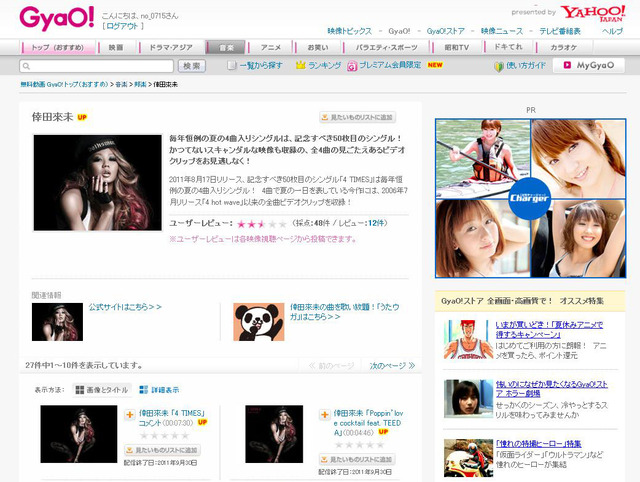640x482 pixels.
Task: Open the トップ(おすすめ) tab
Action: pos(58,48)
